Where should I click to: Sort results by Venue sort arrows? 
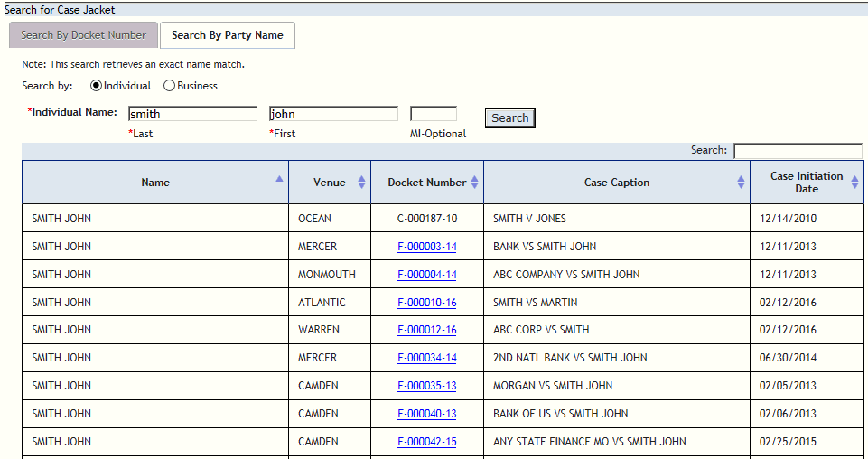point(361,183)
